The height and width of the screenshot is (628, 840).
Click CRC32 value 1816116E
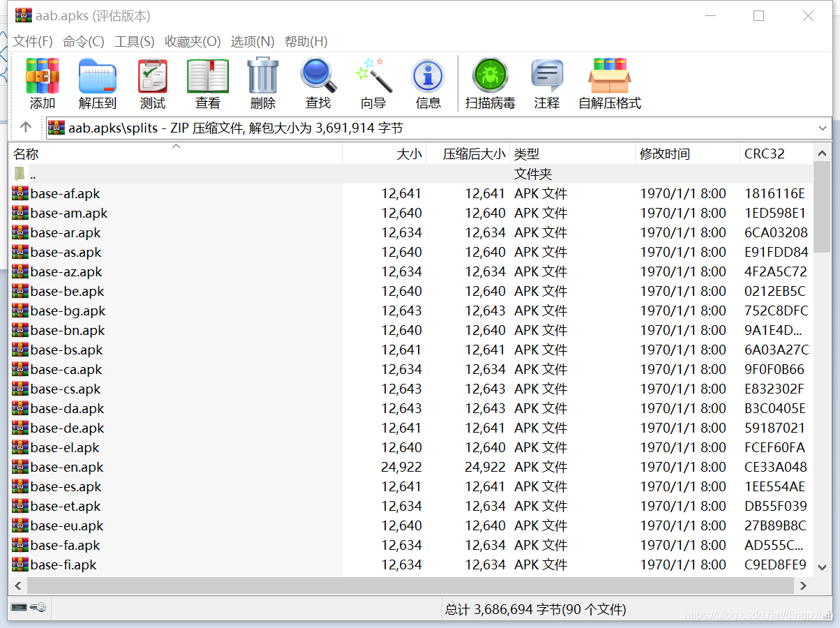tap(774, 193)
